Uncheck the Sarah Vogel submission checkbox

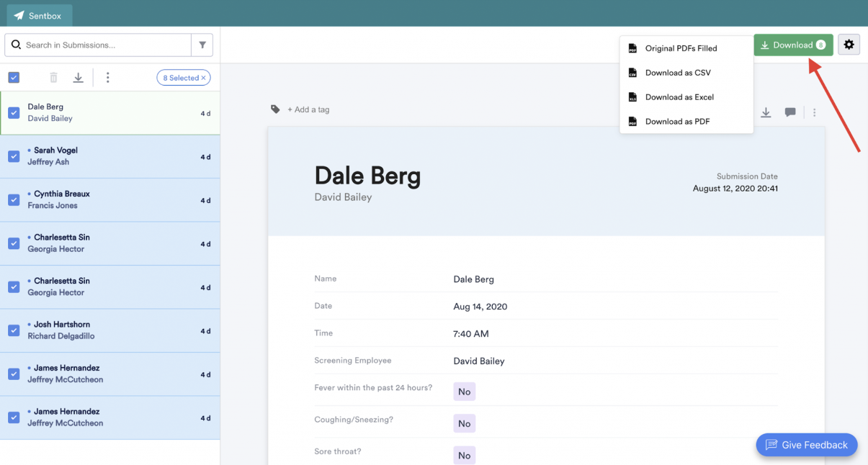coord(14,156)
